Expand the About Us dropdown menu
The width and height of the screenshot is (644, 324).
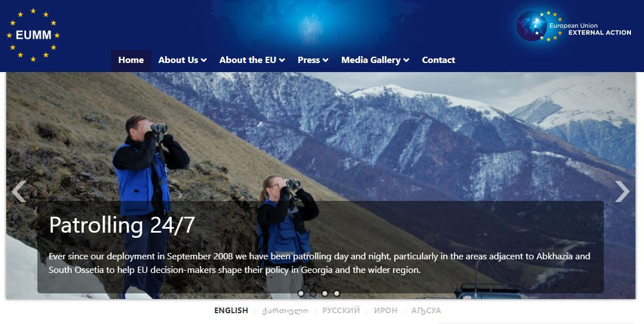point(183,60)
